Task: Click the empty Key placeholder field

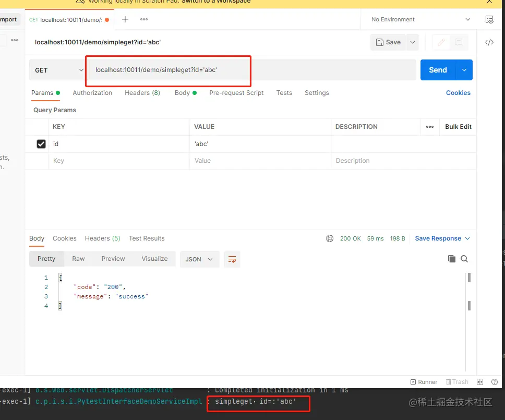Action: [119, 161]
